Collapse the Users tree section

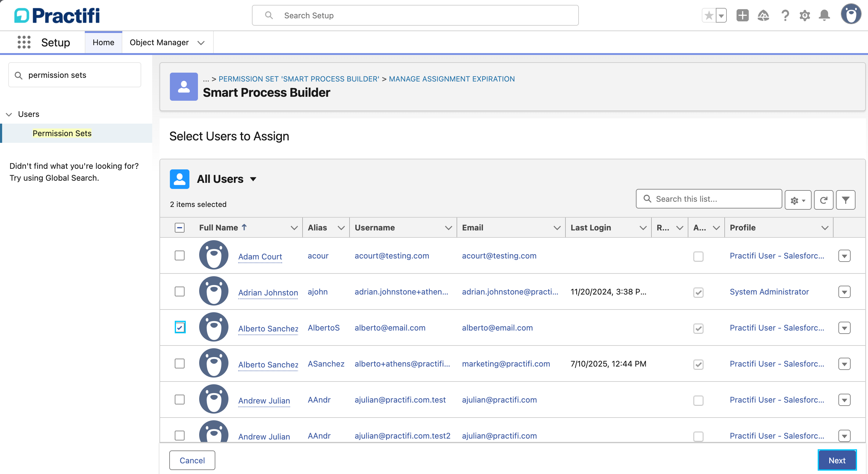click(x=9, y=115)
